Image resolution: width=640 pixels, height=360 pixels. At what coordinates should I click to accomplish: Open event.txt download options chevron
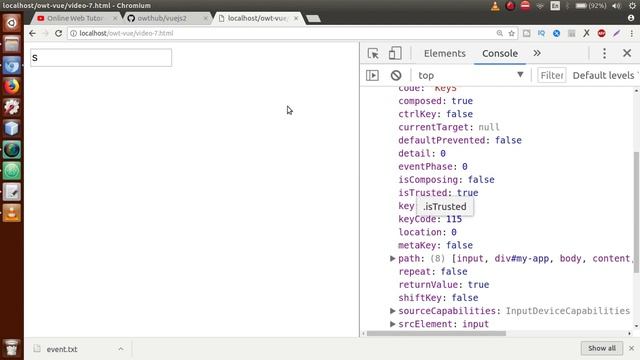click(x=121, y=349)
